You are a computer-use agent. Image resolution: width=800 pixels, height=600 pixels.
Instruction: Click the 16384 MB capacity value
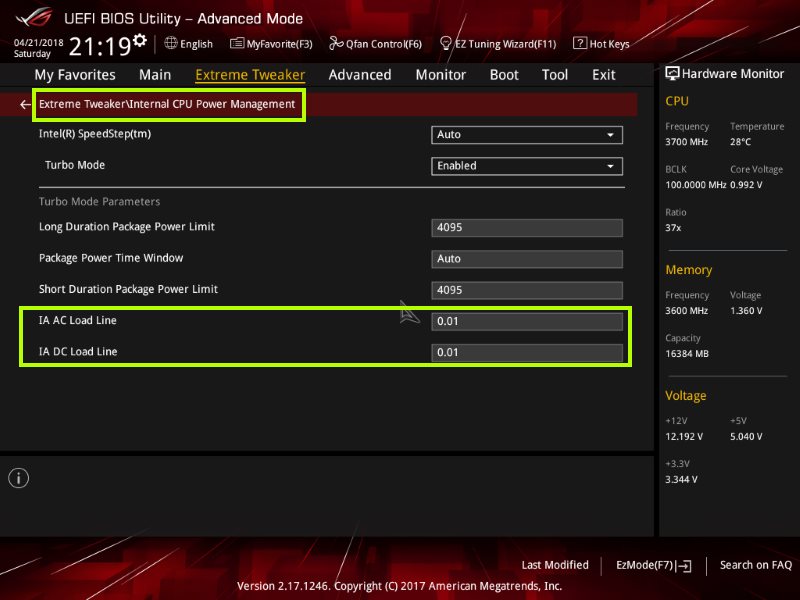(687, 354)
